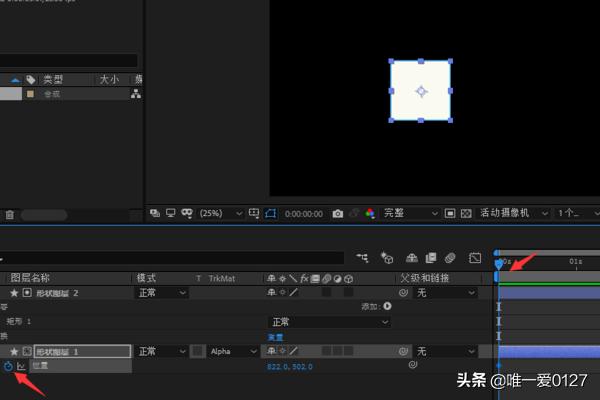
Task: Open active camera view dropdown
Action: [x=514, y=213]
